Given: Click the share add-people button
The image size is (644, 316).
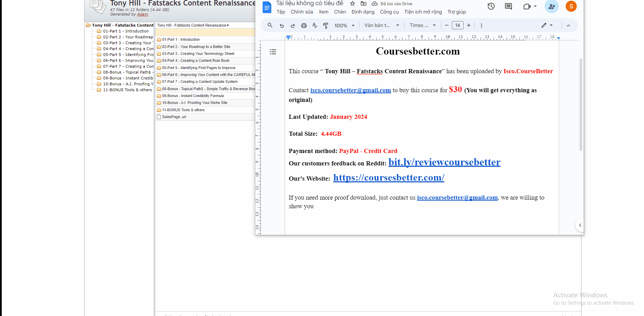Looking at the screenshot, I should coord(552,6).
